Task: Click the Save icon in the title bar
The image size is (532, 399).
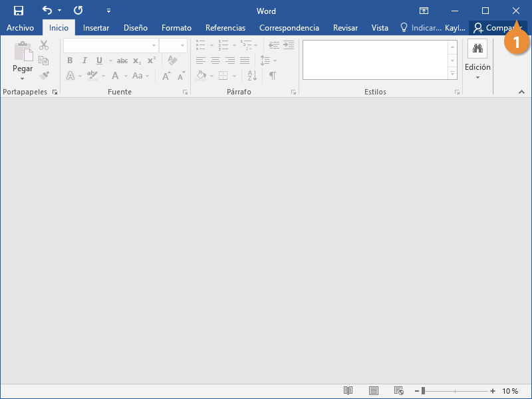Action: click(19, 11)
